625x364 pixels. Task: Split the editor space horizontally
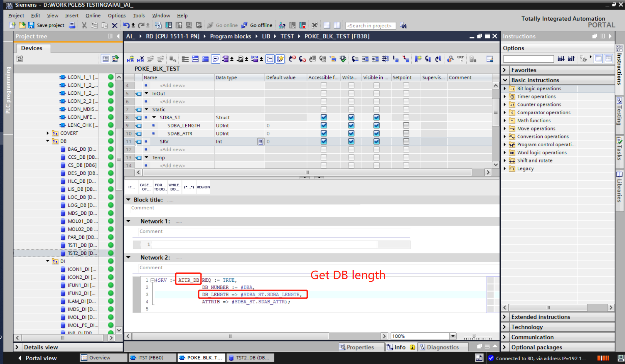[x=327, y=25]
